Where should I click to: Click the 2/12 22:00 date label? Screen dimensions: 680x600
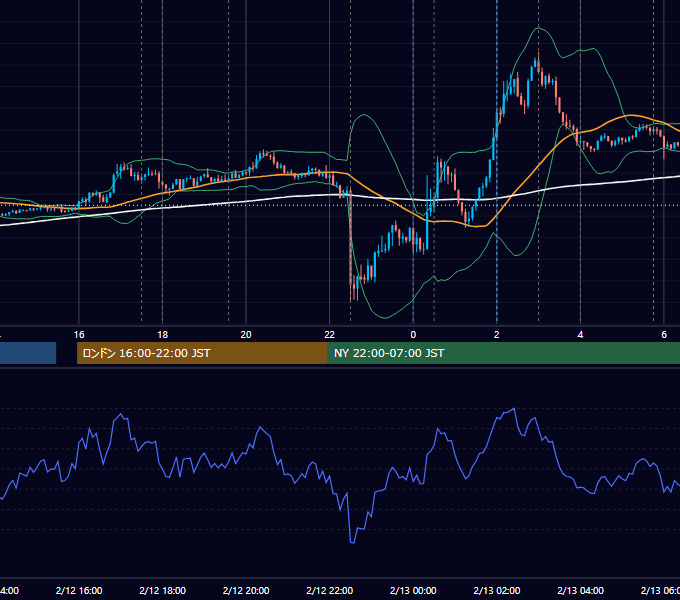(330, 590)
